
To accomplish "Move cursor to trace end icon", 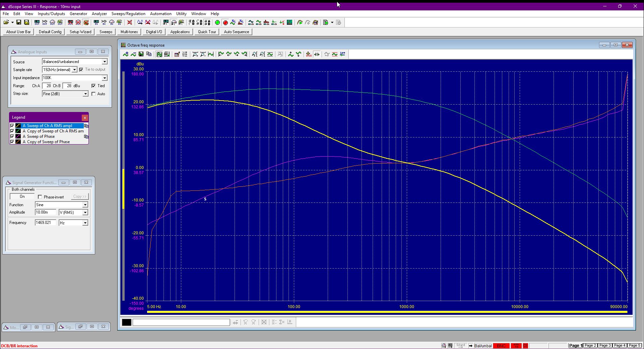I will (x=244, y=54).
